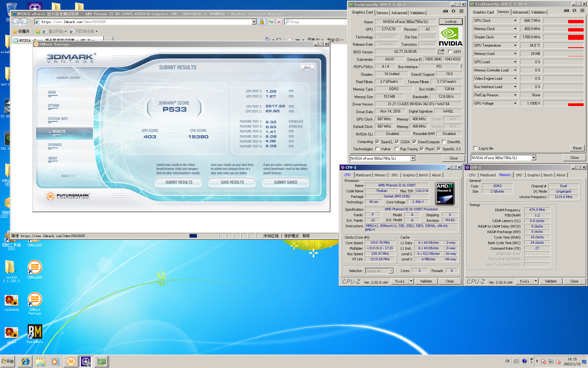Open 3DMark Vantage desktop shortcut
Screen dimensions: 588x368
35,303
